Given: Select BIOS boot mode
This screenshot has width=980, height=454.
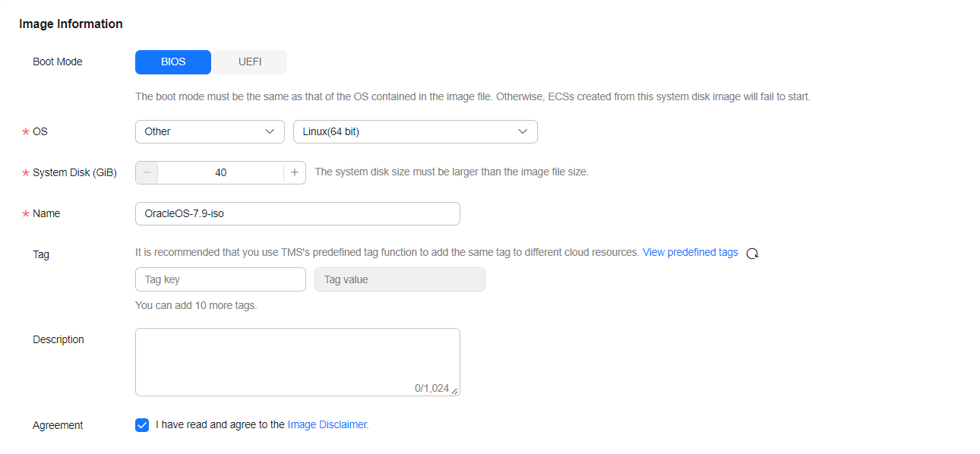Looking at the screenshot, I should (173, 62).
